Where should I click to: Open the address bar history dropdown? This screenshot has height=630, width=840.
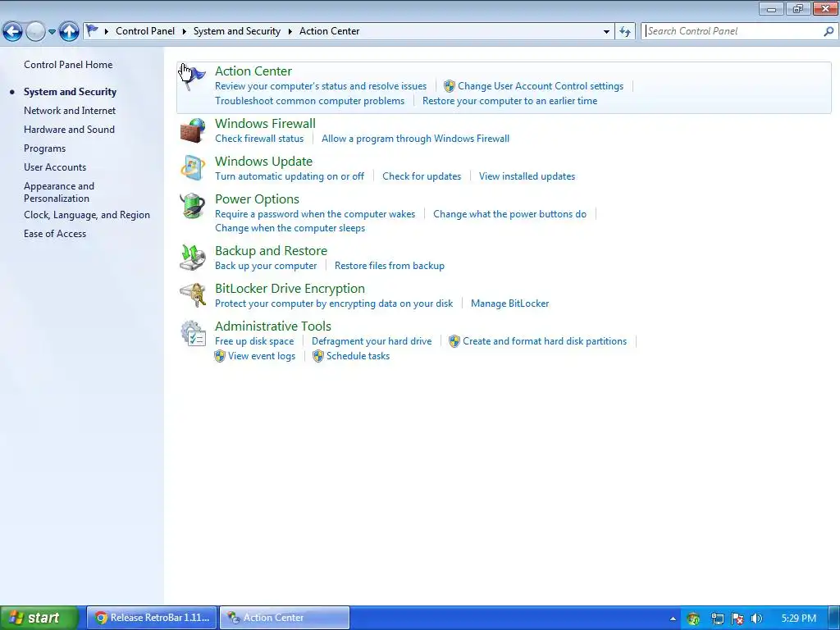[x=606, y=32]
